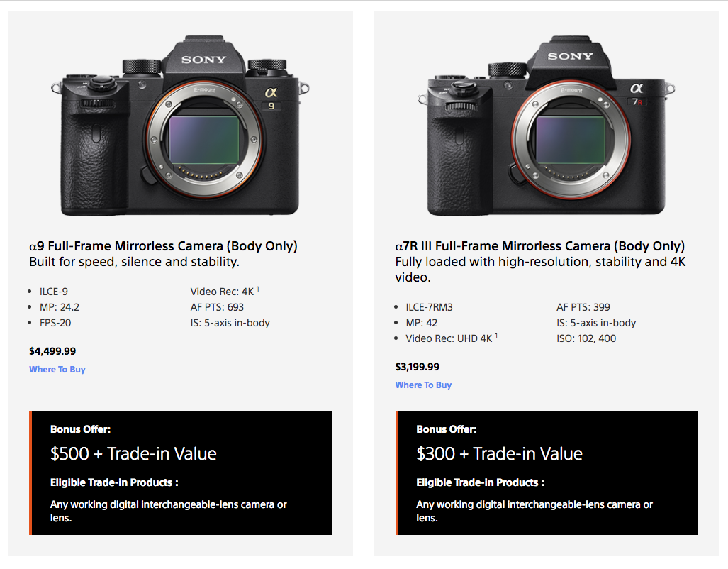
Task: Click the MP: 42 spec of the α7R III
Action: pos(421,323)
